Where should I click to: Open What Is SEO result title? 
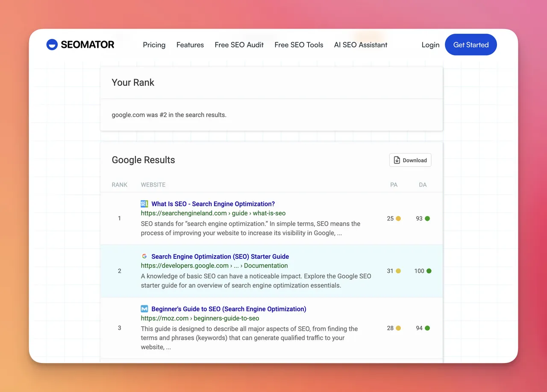pos(213,204)
